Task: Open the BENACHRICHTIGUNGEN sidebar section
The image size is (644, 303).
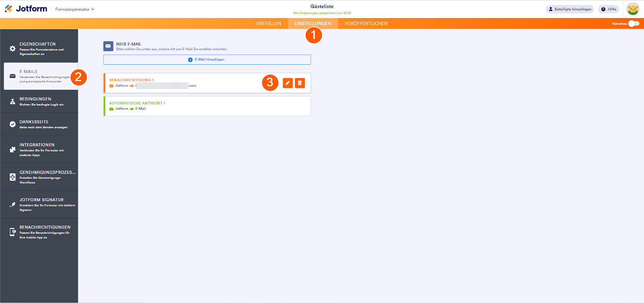Action: [39, 232]
